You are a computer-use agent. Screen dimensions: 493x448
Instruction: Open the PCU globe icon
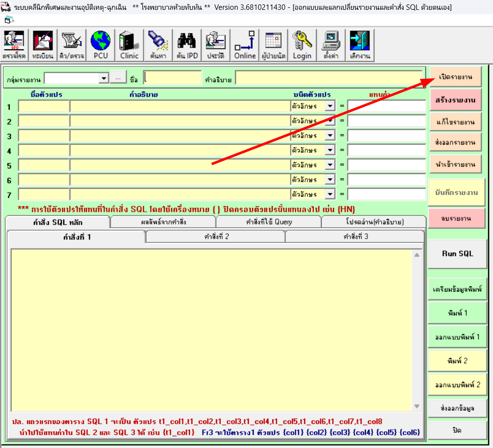(101, 46)
